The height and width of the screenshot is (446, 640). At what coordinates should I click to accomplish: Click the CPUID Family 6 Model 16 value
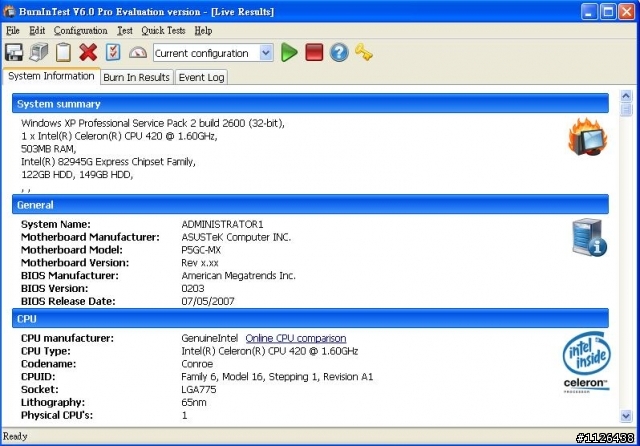277,377
